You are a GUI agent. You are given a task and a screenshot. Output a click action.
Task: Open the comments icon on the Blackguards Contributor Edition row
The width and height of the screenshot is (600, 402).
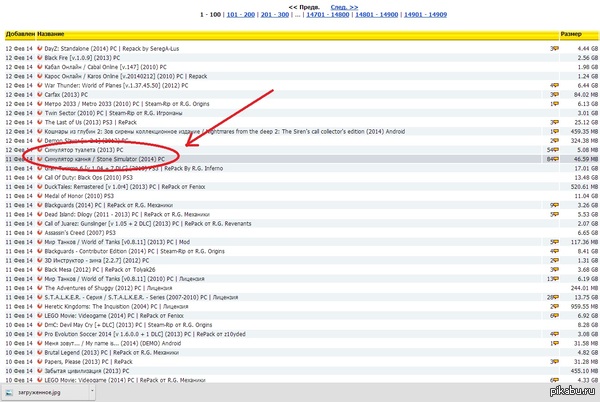[x=556, y=251]
